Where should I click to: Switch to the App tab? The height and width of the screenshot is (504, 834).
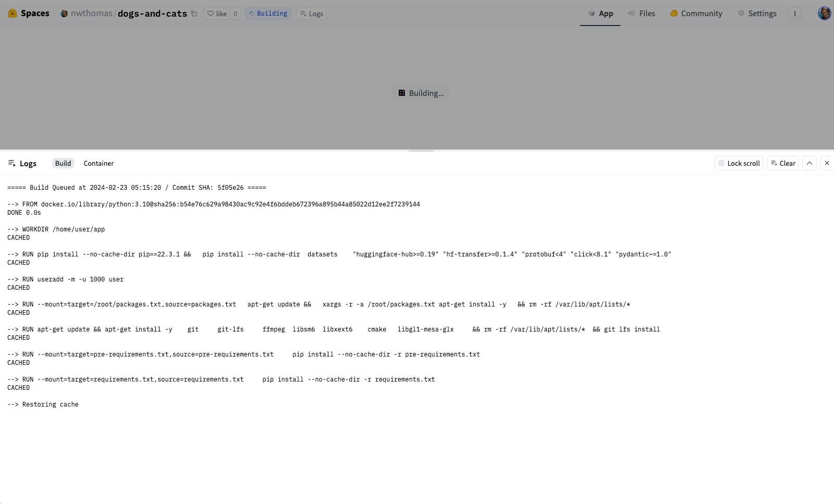tap(600, 14)
